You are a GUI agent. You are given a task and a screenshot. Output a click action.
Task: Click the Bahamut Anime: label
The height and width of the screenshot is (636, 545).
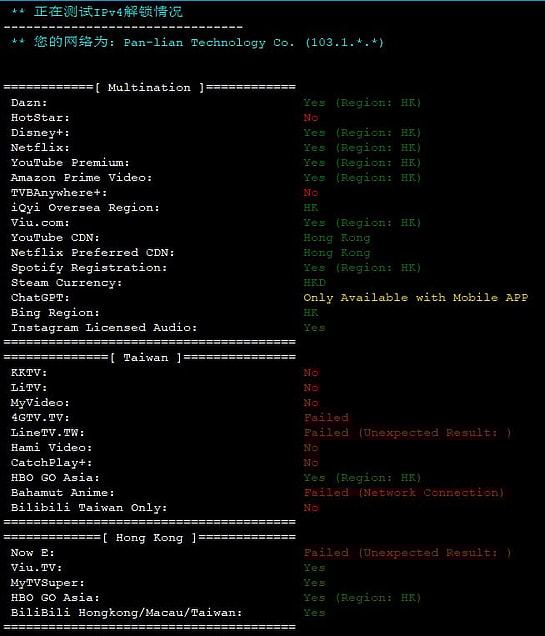coord(63,492)
